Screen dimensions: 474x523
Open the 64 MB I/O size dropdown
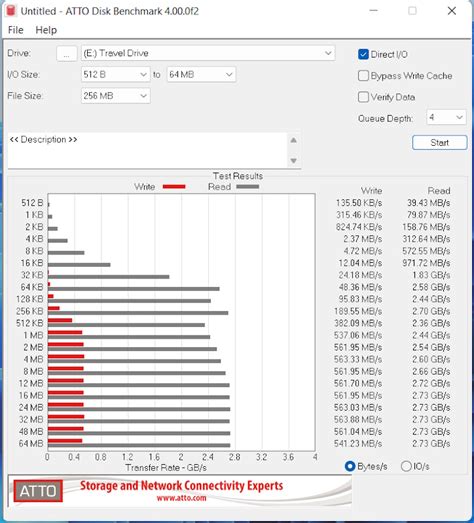[201, 74]
